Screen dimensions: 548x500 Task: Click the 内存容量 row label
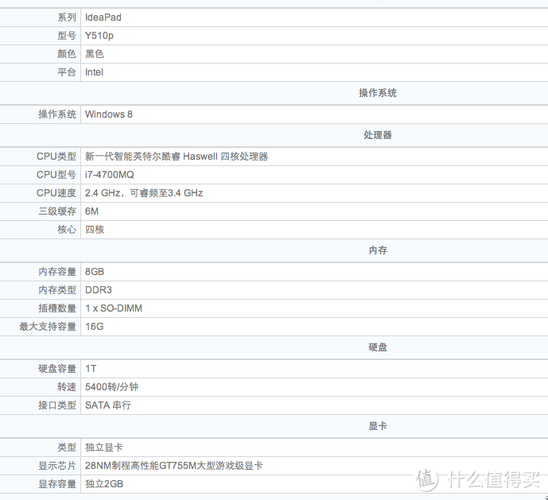(57, 272)
